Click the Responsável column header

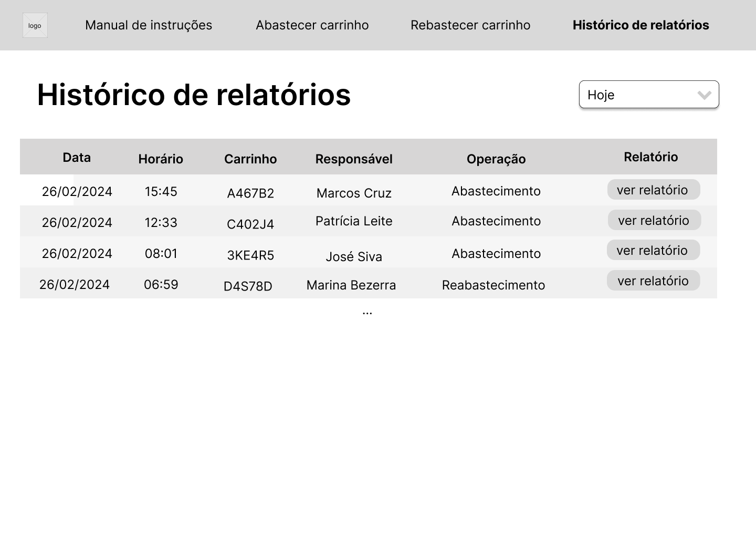pyautogui.click(x=354, y=159)
